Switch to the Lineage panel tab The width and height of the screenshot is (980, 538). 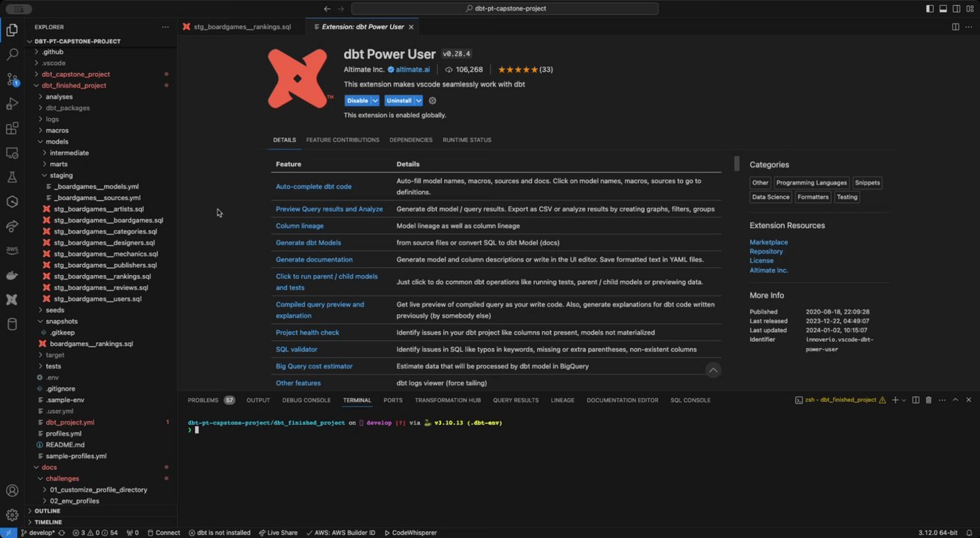tap(563, 400)
